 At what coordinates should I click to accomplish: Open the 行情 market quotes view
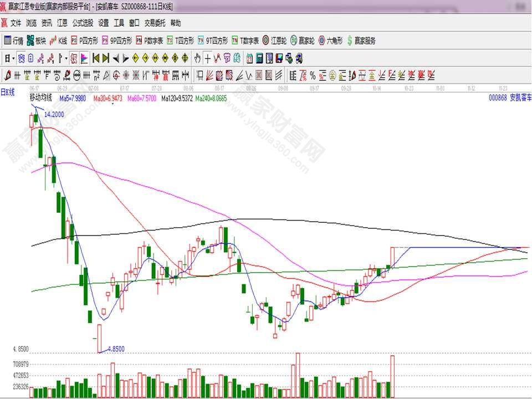14,40
